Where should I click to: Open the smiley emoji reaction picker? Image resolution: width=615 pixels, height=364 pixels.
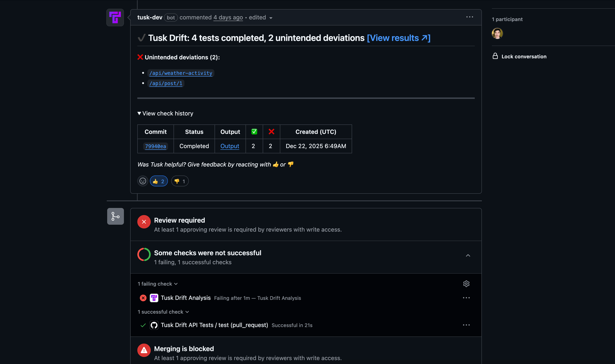(x=142, y=181)
